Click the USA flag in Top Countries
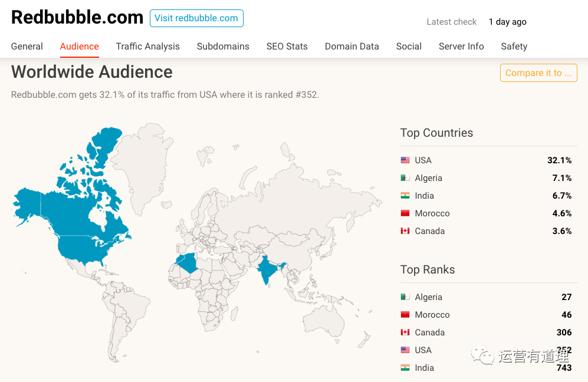The height and width of the screenshot is (382, 588). [405, 160]
